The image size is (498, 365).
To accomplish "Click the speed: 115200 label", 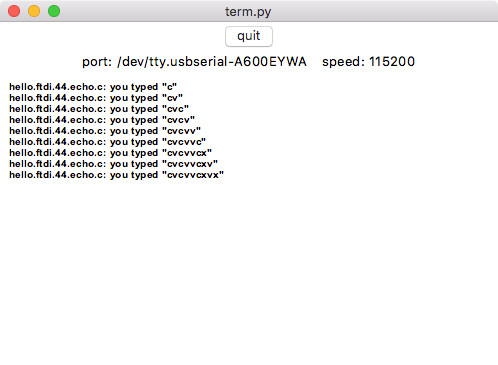I will [368, 62].
